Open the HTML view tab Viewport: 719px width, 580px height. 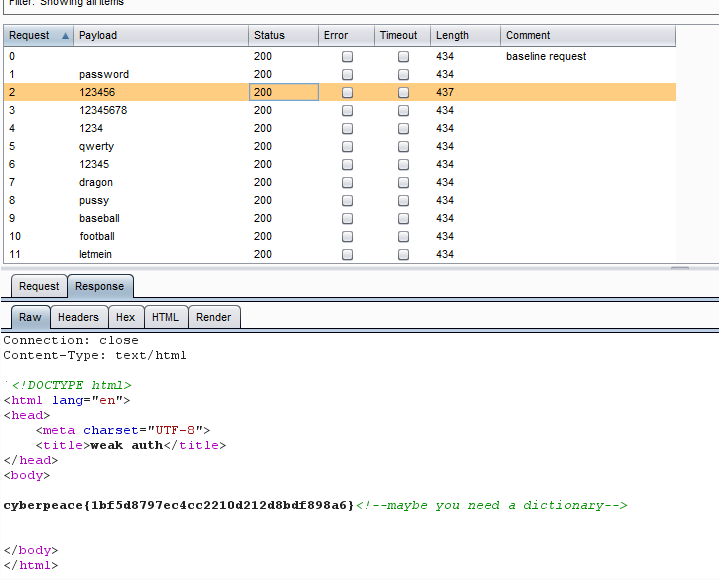pos(165,317)
